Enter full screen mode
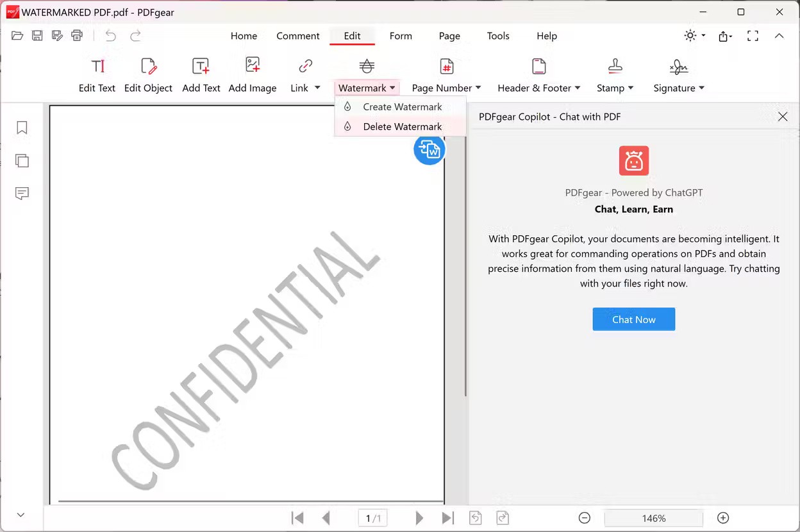The image size is (800, 532). point(753,36)
